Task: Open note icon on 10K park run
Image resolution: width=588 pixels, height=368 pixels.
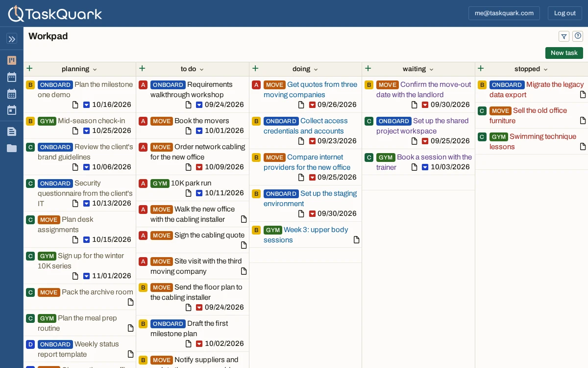Action: (x=189, y=193)
